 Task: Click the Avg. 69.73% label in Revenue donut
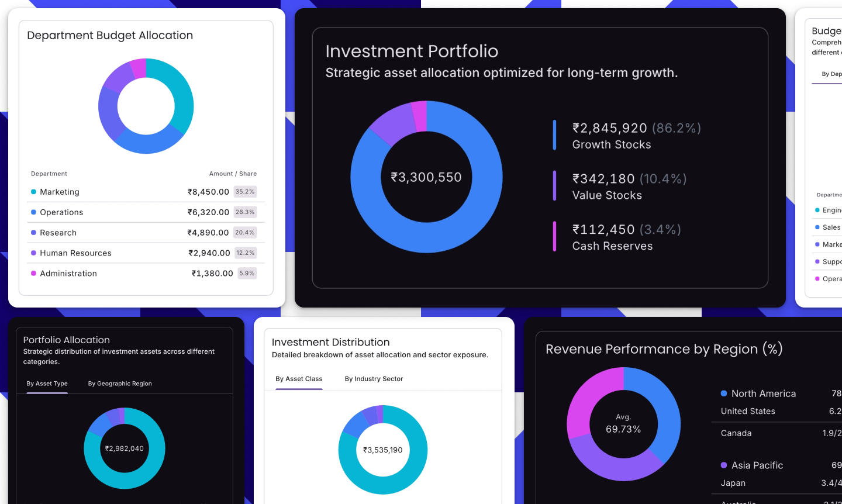[x=623, y=424]
